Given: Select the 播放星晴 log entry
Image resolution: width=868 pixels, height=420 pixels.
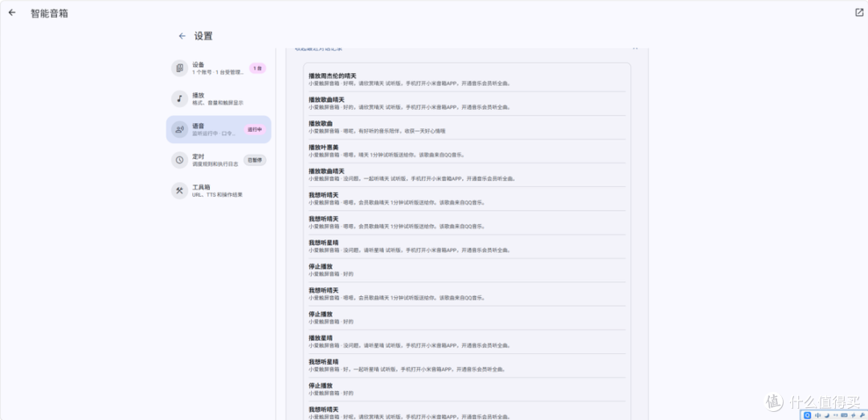Looking at the screenshot, I should point(467,340).
